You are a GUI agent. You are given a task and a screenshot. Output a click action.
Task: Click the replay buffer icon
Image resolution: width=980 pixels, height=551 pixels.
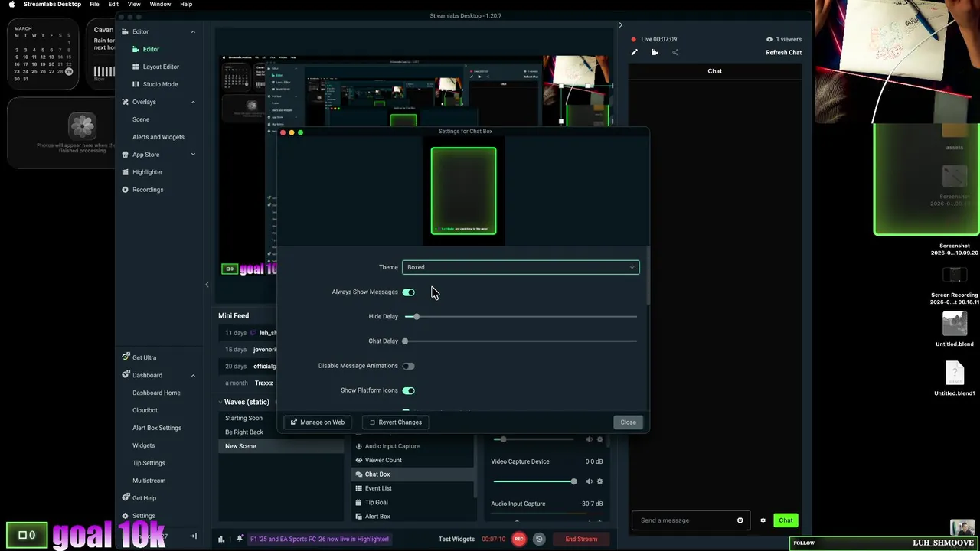(539, 539)
